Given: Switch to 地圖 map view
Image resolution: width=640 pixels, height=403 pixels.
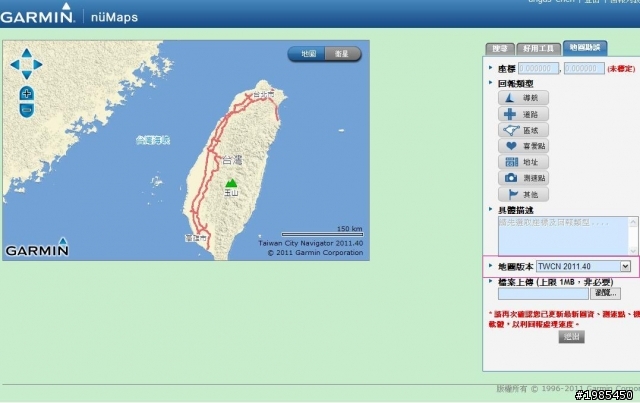Looking at the screenshot, I should click(x=308, y=54).
